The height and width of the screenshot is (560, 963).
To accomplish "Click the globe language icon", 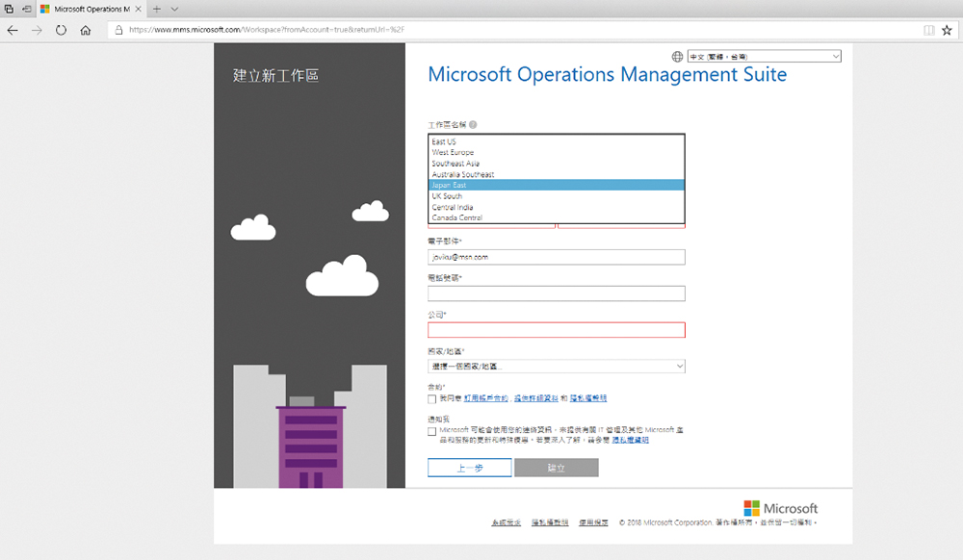I will 677,57.
